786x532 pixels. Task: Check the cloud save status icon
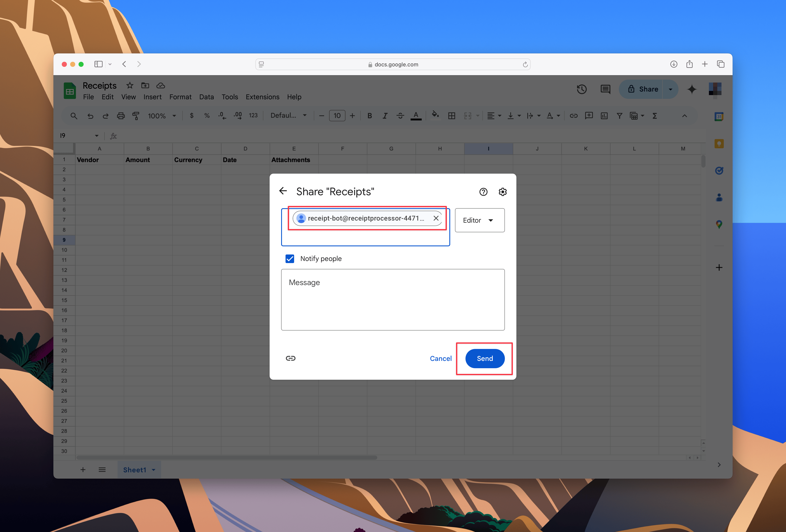(161, 85)
